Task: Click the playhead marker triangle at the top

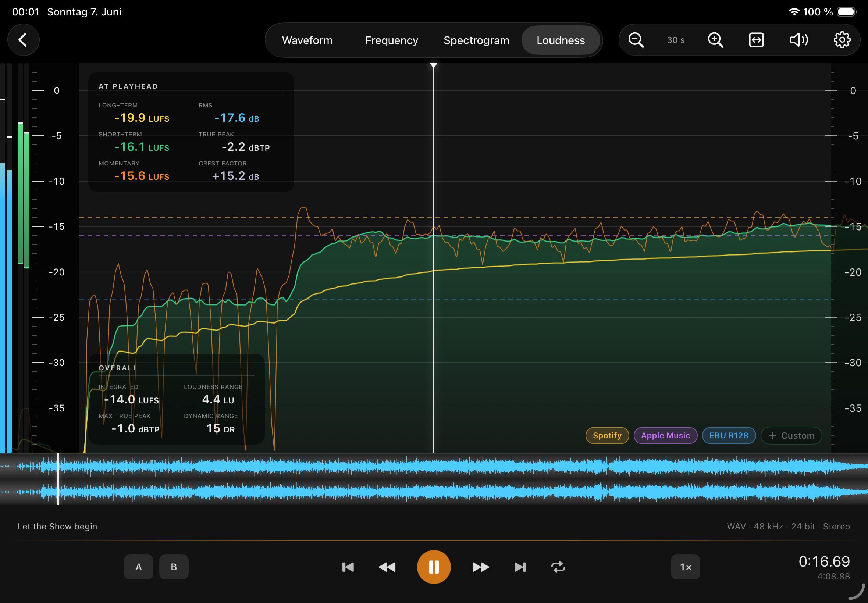Action: pyautogui.click(x=433, y=66)
